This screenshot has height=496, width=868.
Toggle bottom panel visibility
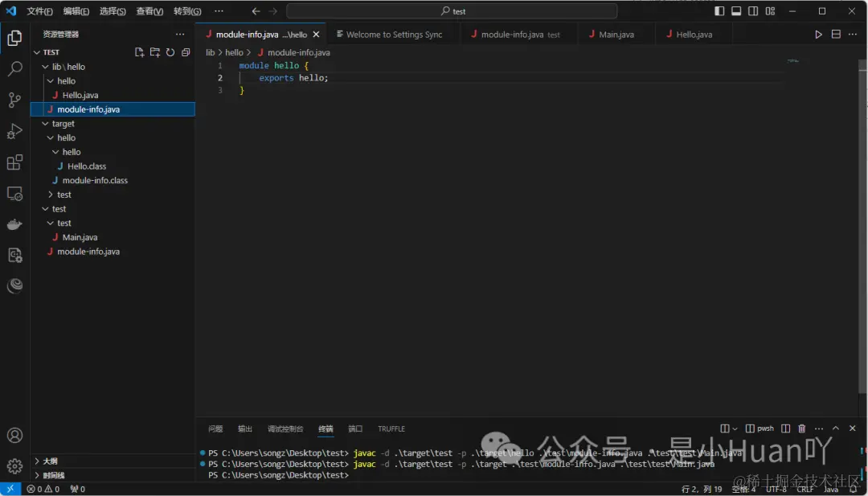pyautogui.click(x=736, y=11)
